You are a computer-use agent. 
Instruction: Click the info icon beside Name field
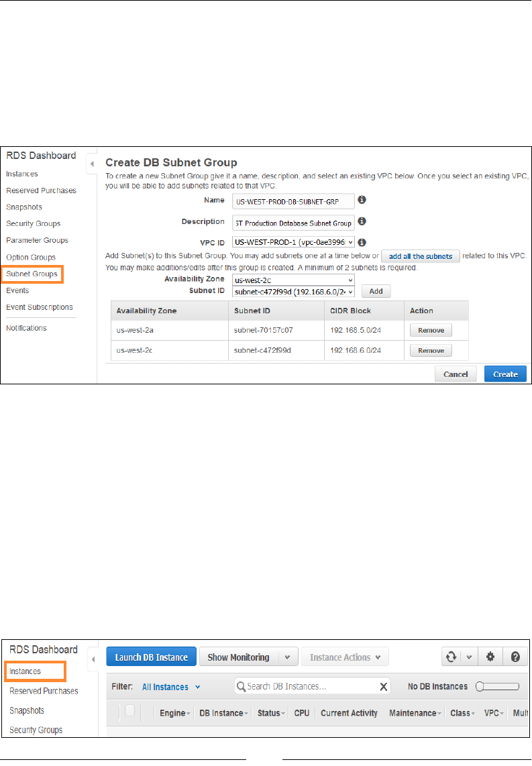(x=362, y=200)
